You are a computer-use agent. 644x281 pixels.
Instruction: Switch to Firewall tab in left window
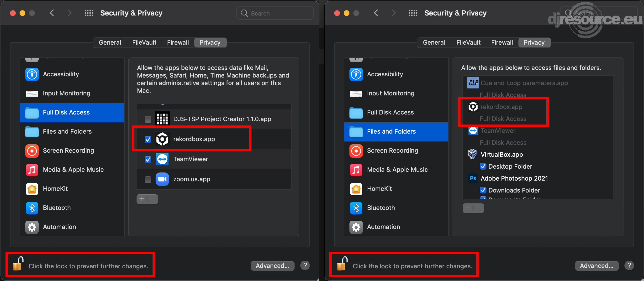click(x=178, y=42)
